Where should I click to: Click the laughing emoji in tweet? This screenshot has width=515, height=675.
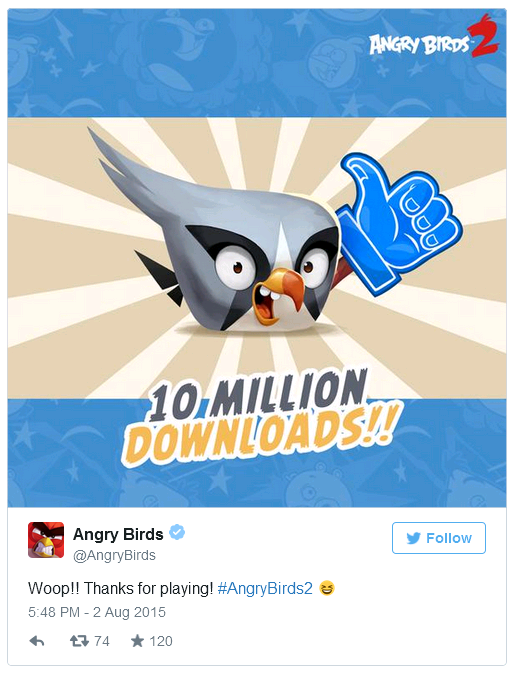[x=327, y=588]
